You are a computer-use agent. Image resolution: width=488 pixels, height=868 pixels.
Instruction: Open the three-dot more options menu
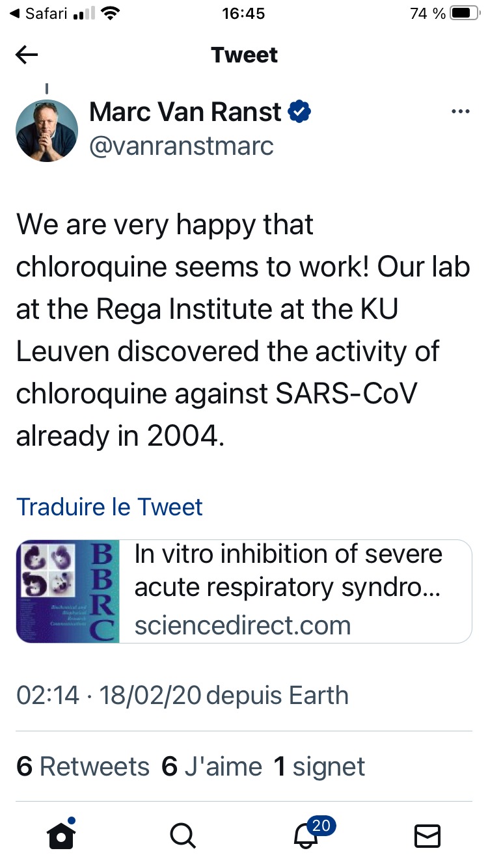(x=460, y=113)
